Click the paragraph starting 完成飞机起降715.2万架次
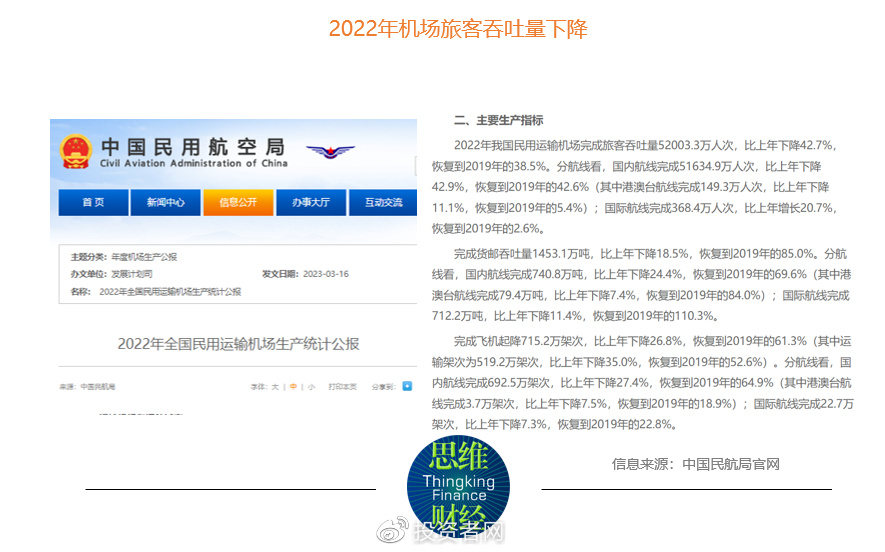Image resolution: width=885 pixels, height=552 pixels. click(x=643, y=383)
